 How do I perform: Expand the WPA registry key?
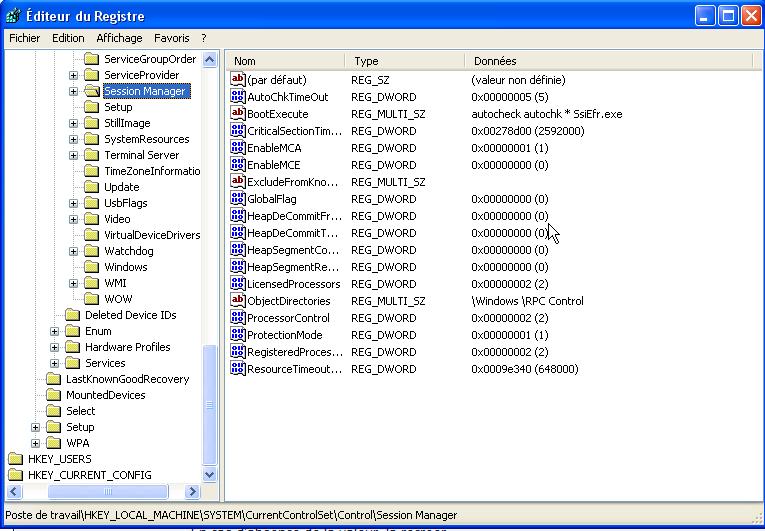point(36,443)
